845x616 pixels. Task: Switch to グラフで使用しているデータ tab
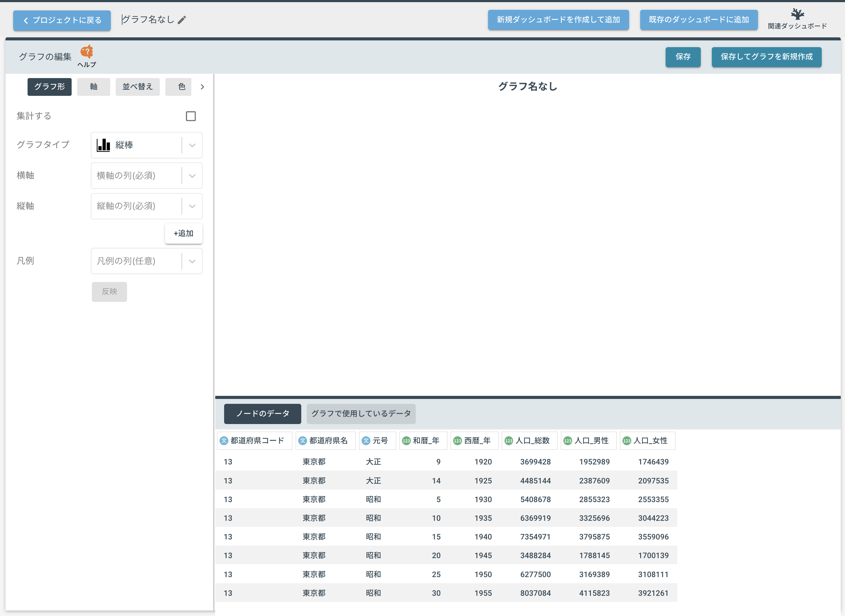pyautogui.click(x=361, y=414)
